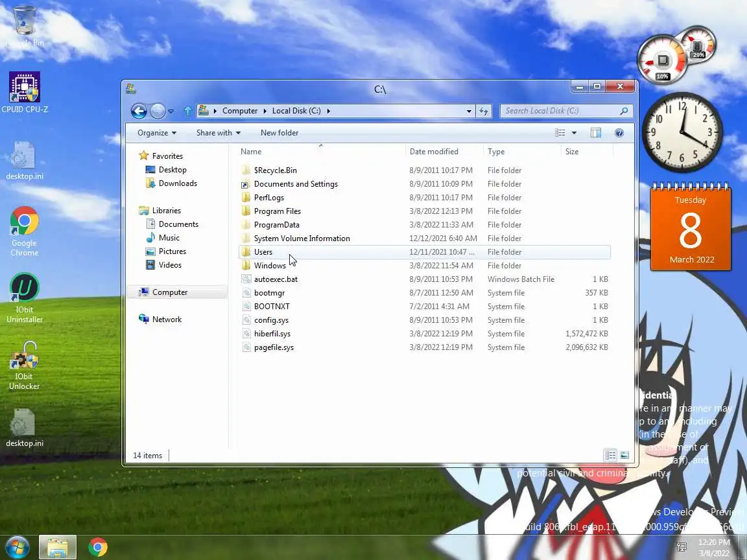Select the Users folder icon

[246, 252]
